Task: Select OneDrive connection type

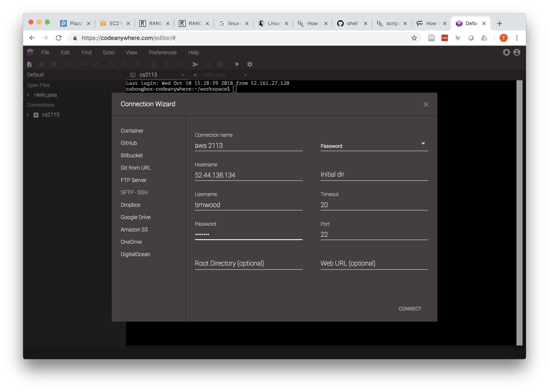Action: click(x=131, y=242)
